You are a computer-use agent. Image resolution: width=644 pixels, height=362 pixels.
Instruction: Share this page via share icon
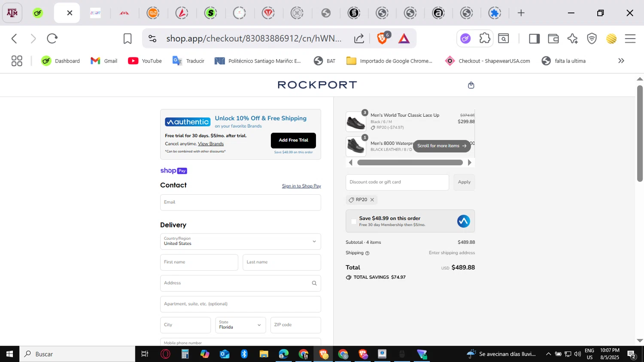tap(359, 39)
